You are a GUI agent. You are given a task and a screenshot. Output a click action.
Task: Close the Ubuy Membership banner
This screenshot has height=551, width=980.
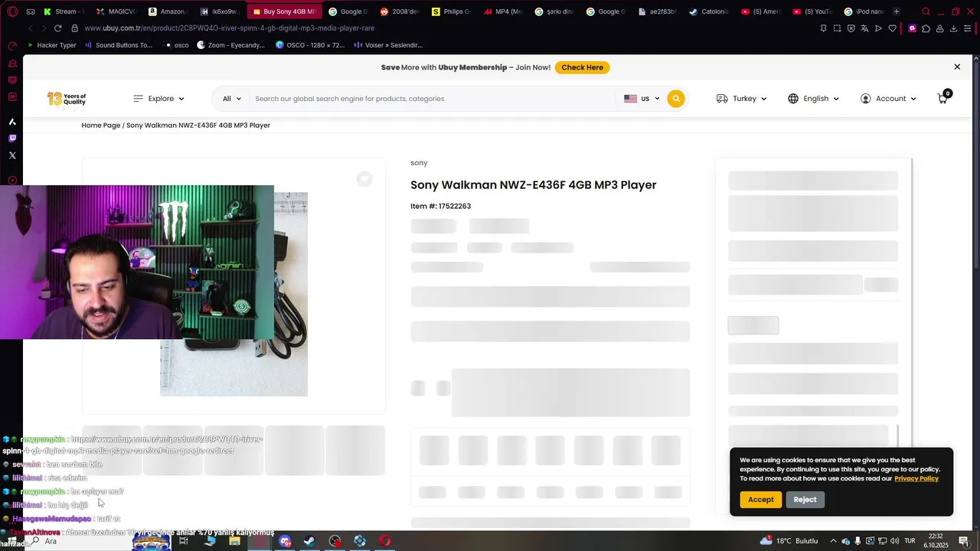pos(957,67)
